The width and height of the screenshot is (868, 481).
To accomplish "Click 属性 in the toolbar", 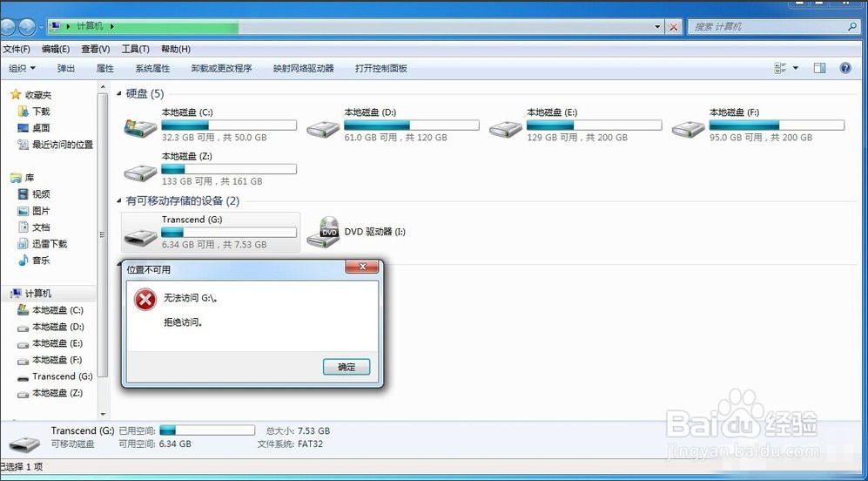I will point(104,68).
